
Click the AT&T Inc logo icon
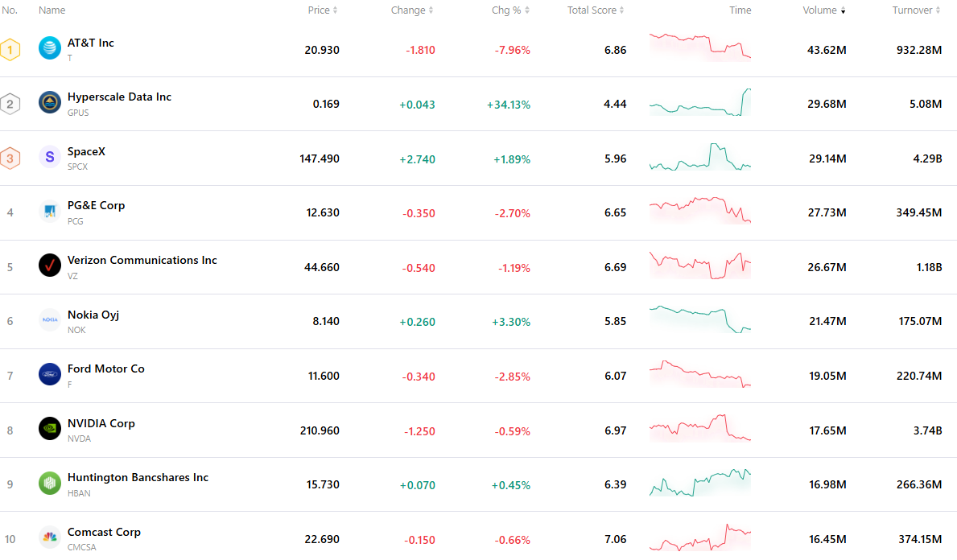(49, 47)
